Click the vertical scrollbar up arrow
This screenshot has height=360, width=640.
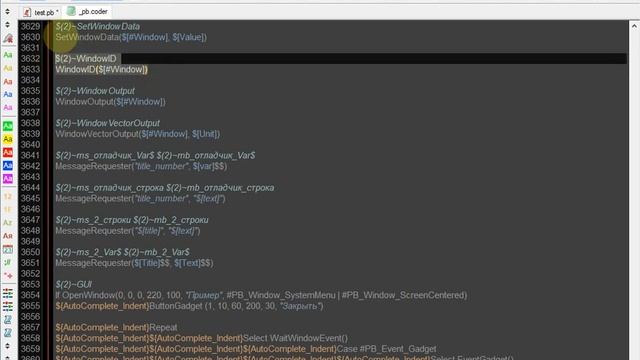coord(634,26)
